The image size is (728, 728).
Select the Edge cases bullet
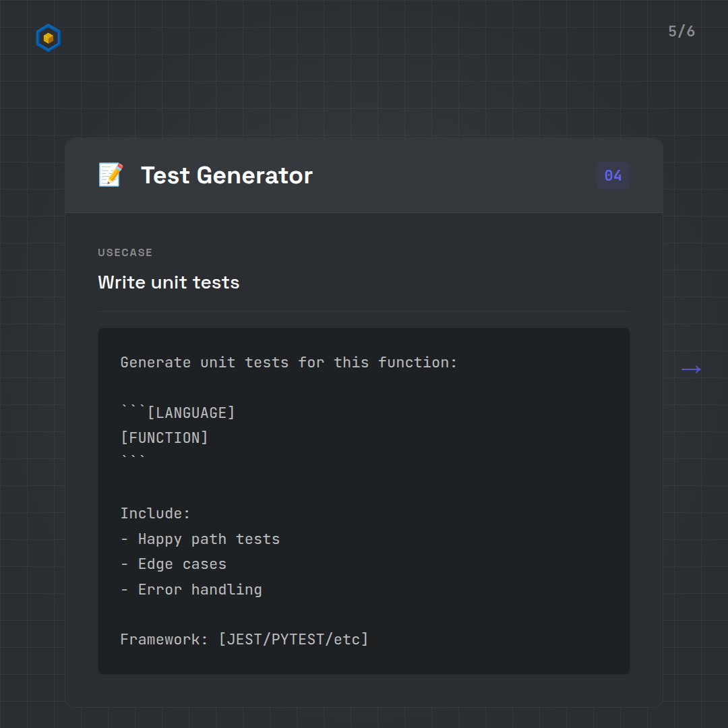pyautogui.click(x=173, y=564)
